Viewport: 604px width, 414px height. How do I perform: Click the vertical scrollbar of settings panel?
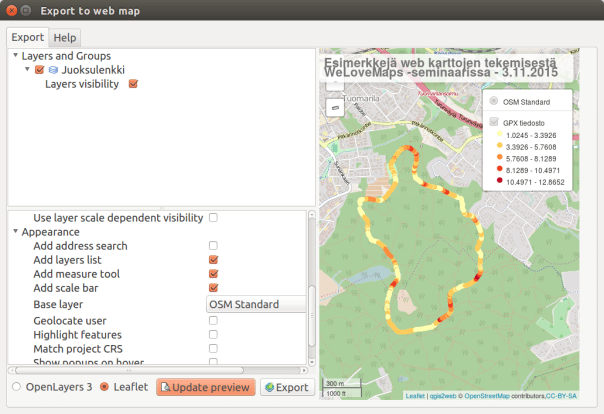coord(312,316)
